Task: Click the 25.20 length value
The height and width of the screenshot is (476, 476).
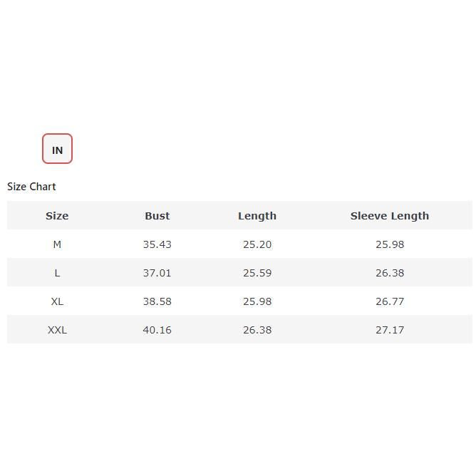Action: click(257, 244)
